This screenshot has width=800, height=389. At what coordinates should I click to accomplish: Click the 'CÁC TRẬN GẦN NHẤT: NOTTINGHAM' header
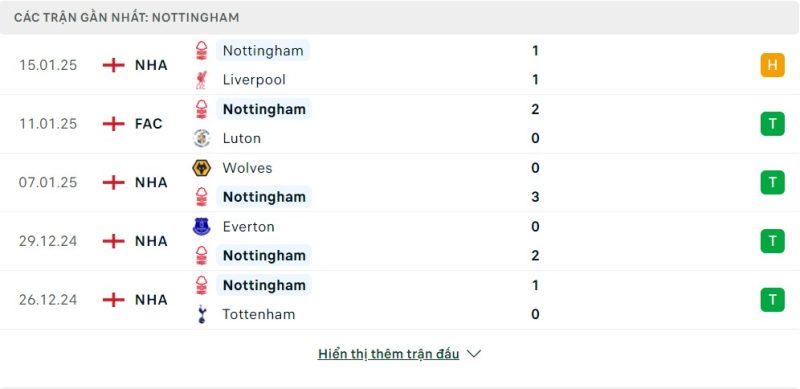pyautogui.click(x=127, y=17)
